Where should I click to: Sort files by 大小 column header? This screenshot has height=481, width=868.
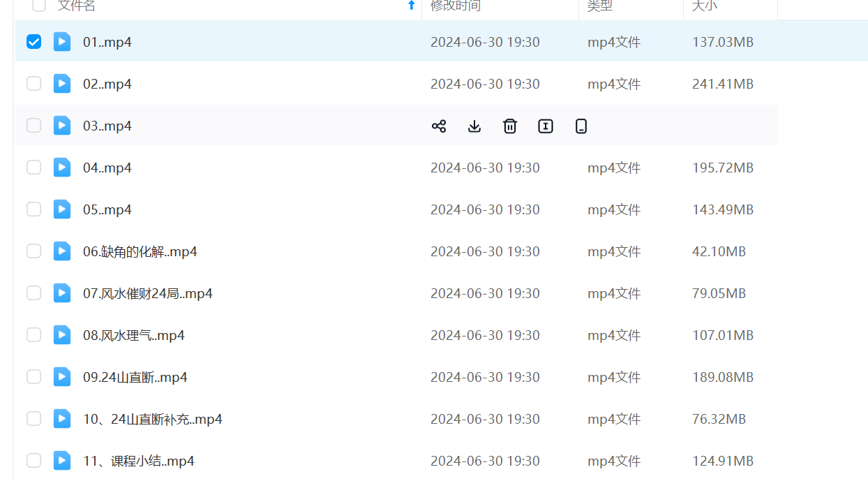[703, 6]
